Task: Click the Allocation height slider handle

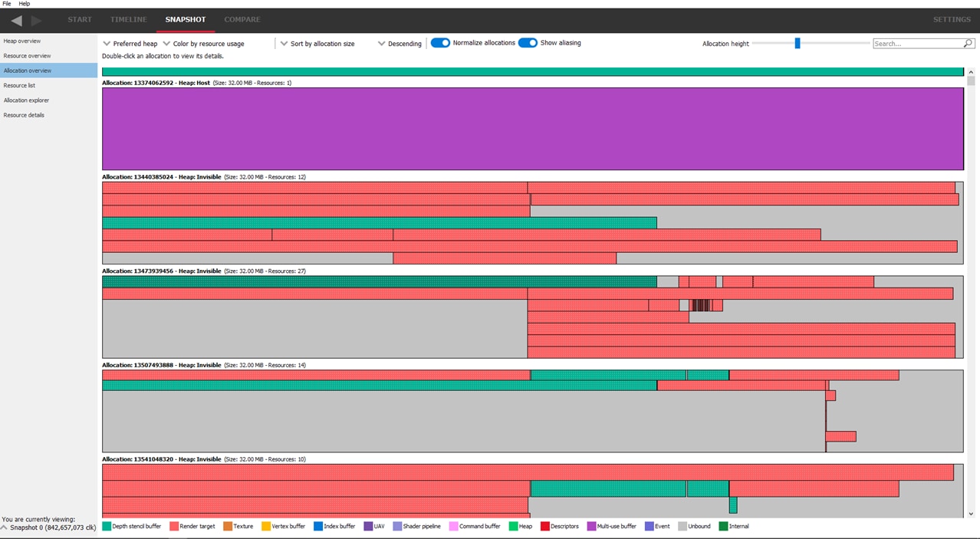Action: point(797,44)
